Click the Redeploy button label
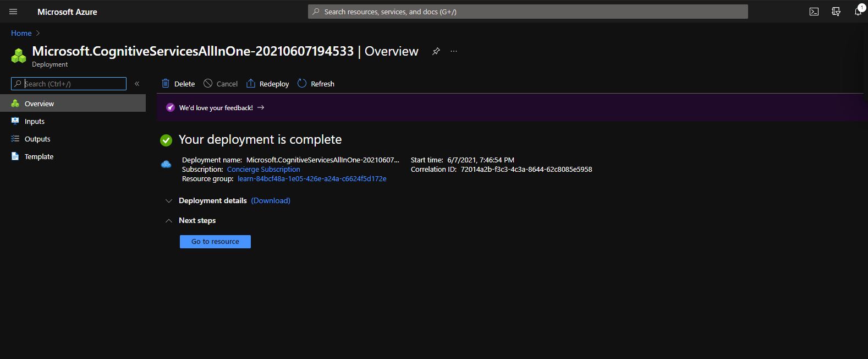The image size is (868, 359). pos(274,84)
